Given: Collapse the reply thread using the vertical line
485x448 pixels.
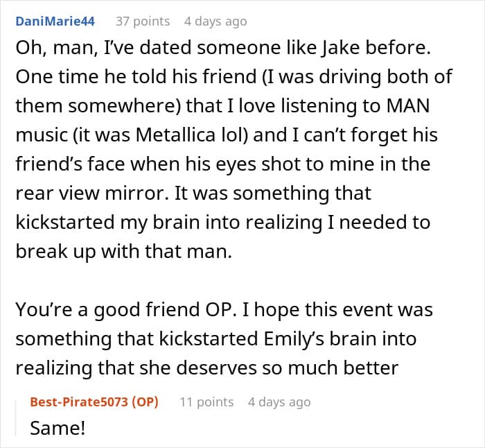Looking at the screenshot, I should pyautogui.click(x=20, y=415).
